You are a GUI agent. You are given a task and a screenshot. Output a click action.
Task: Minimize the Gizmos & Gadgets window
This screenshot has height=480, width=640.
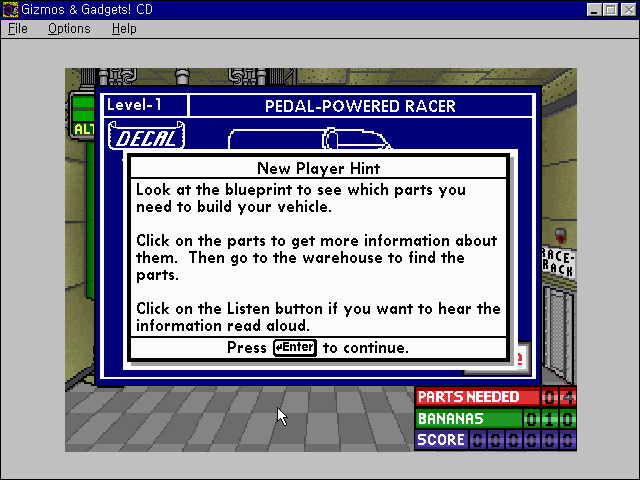pos(594,9)
